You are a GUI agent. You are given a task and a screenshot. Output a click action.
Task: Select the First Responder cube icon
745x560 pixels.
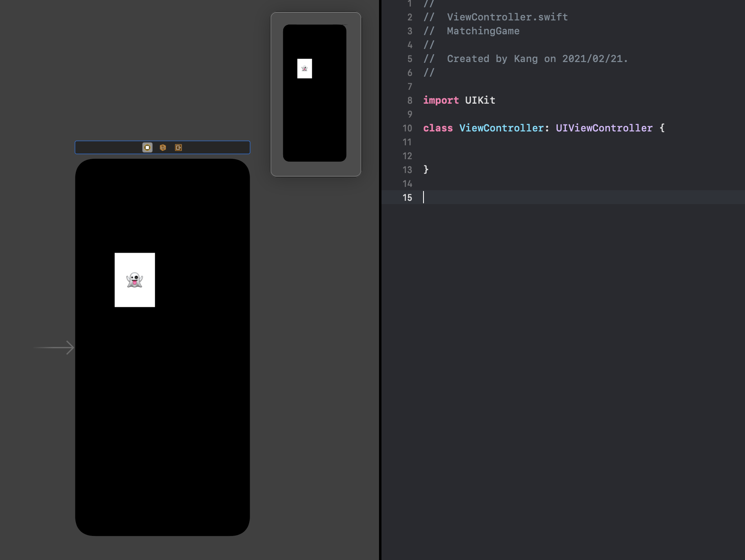point(163,147)
